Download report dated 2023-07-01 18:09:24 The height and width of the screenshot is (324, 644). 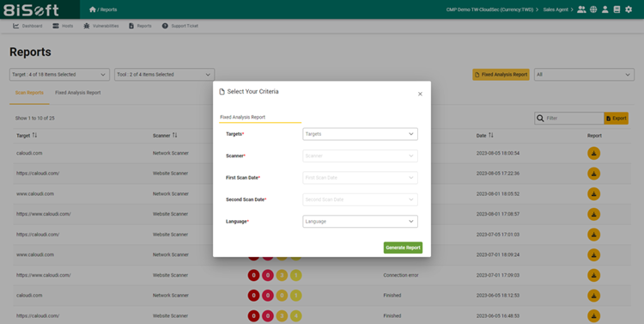pos(593,255)
